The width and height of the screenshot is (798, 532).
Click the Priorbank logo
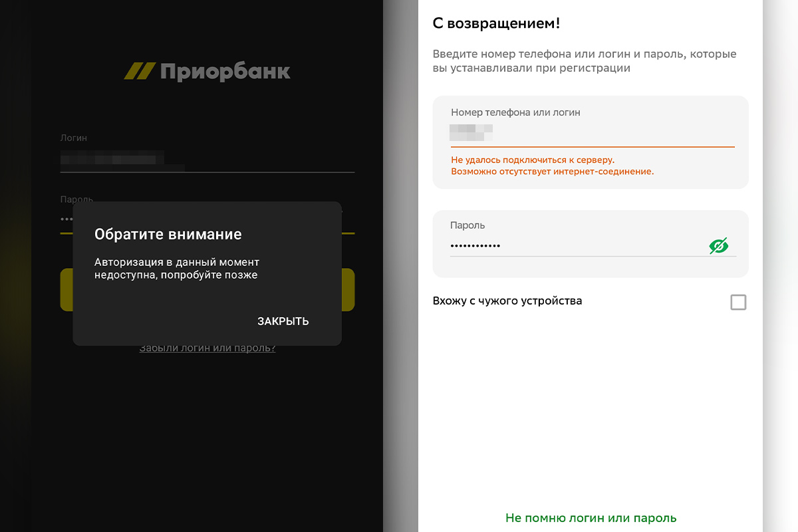pos(207,70)
